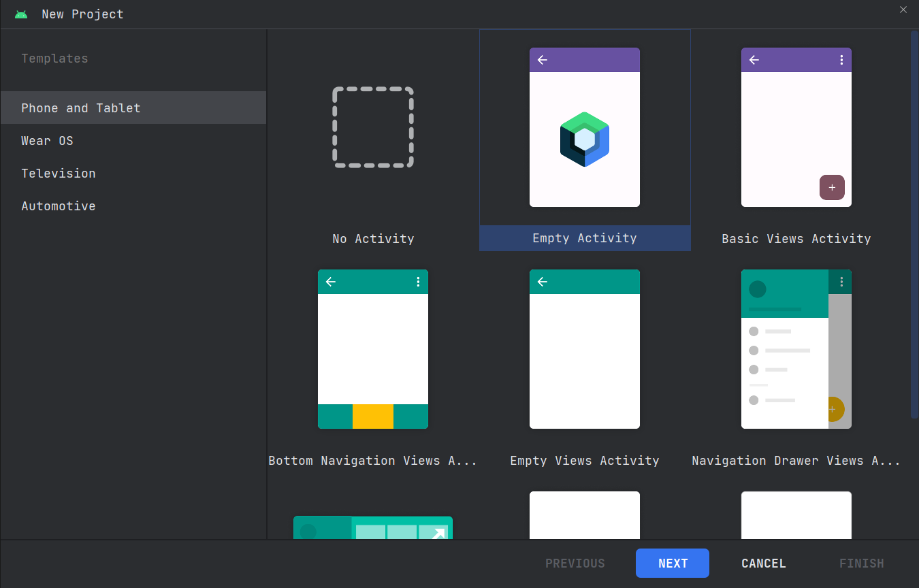Choose the Automotive templates category
The width and height of the screenshot is (919, 588).
pos(133,206)
